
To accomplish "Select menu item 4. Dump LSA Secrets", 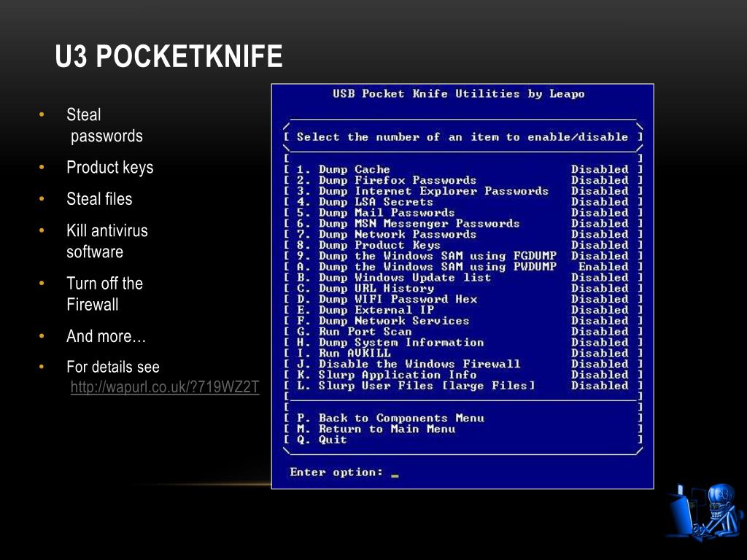I will (365, 202).
